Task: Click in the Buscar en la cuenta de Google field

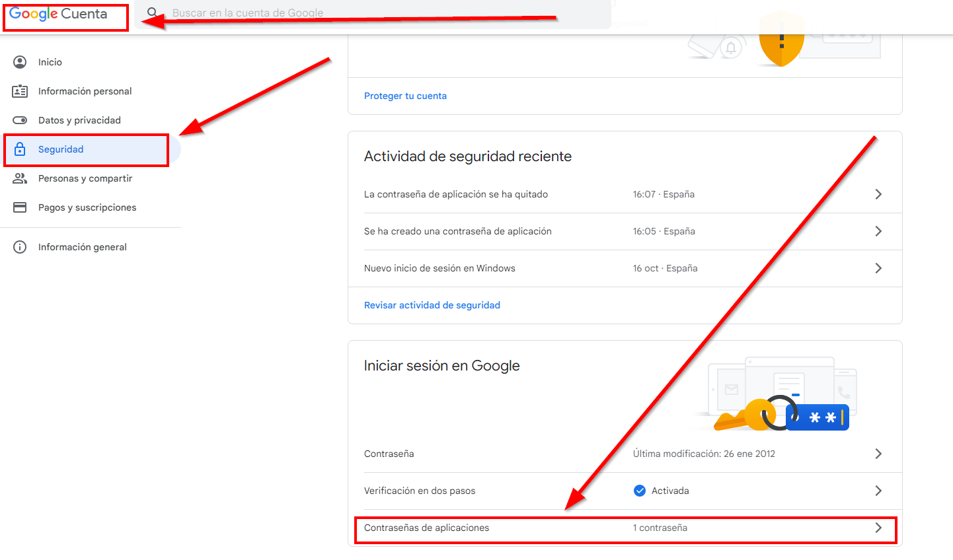Action: click(373, 14)
